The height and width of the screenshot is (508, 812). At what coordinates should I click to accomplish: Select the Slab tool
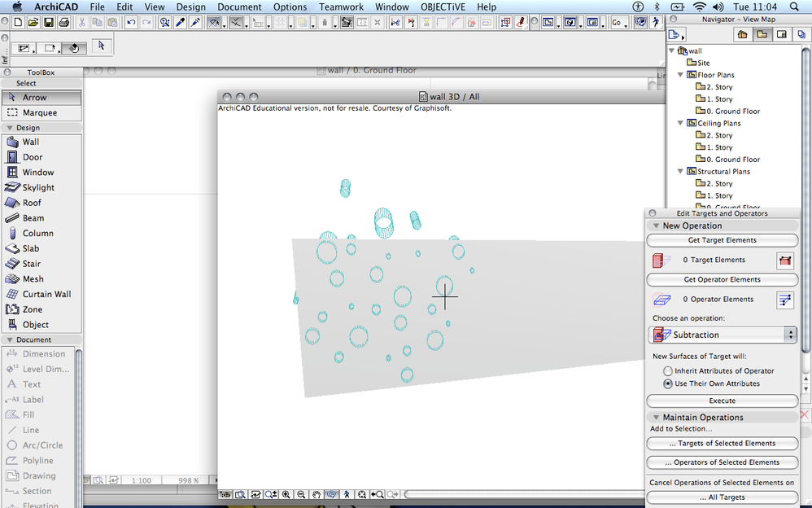[x=41, y=248]
